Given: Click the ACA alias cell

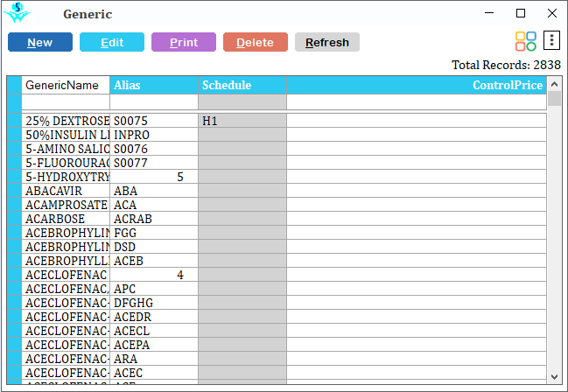Looking at the screenshot, I should tap(154, 205).
